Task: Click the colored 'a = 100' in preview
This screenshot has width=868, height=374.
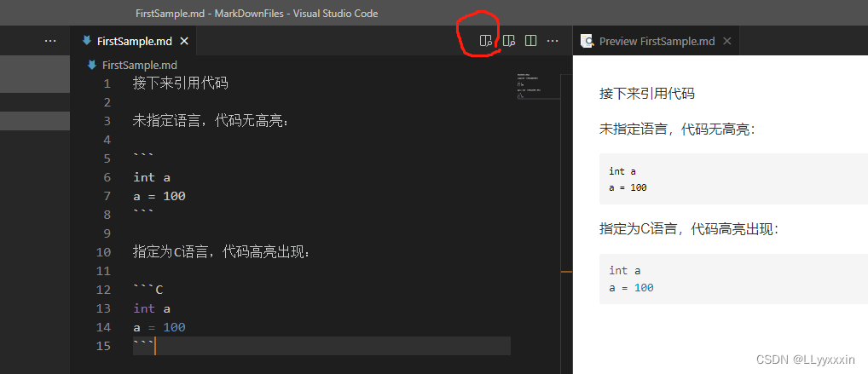Action: pos(631,288)
